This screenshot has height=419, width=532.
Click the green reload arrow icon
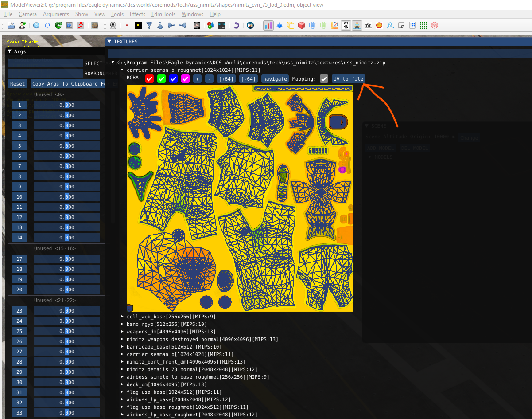58,25
